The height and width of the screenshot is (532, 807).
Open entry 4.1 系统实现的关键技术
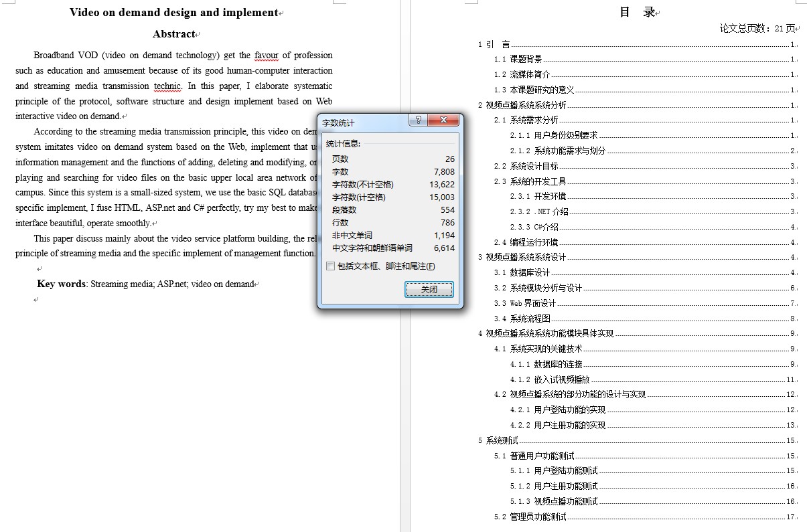pyautogui.click(x=645, y=349)
